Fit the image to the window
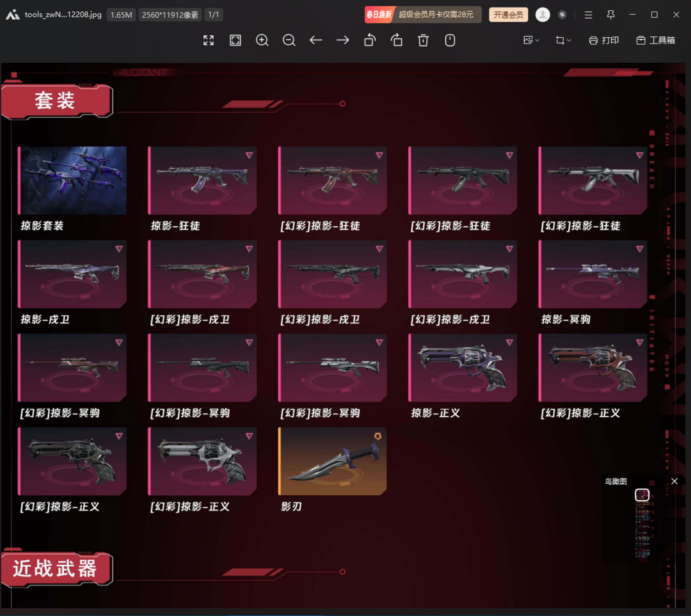 click(x=235, y=40)
